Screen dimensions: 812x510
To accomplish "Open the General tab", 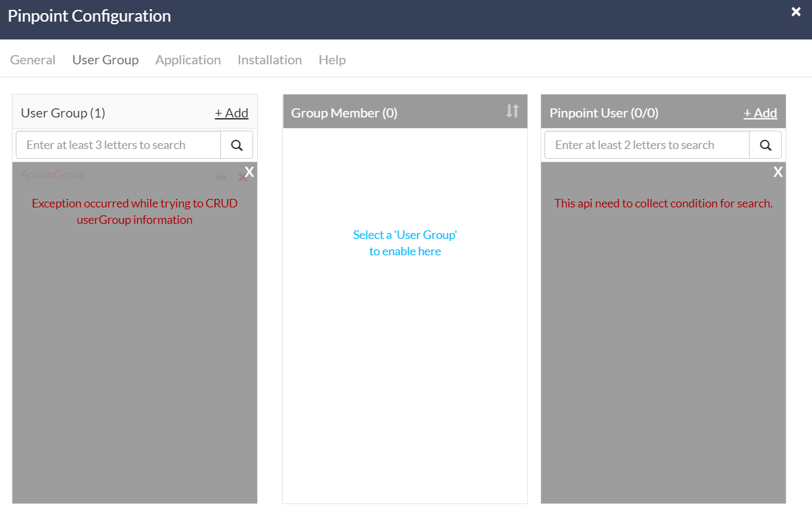I will click(33, 60).
